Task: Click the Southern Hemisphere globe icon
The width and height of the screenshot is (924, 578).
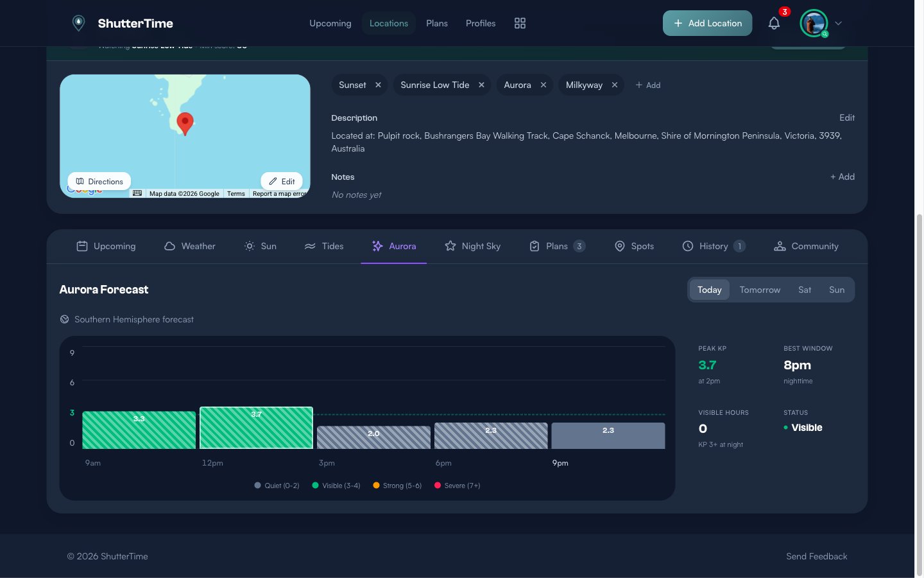Action: 64,319
